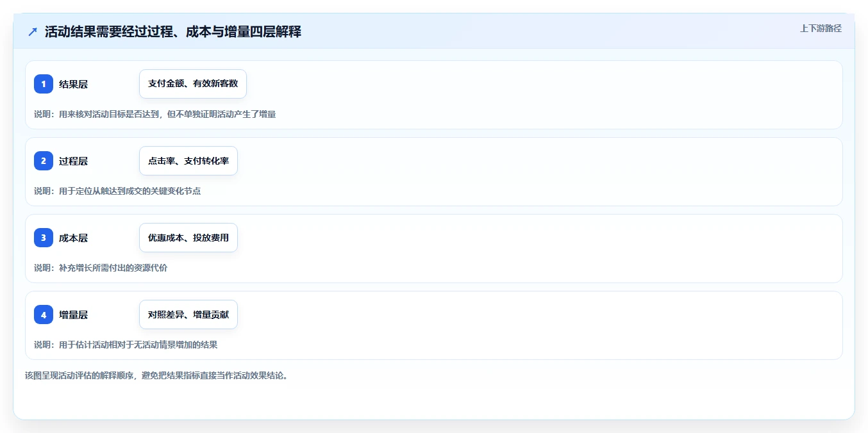Click the 支付金额、有效新客数 chip
868x433 pixels.
tap(193, 84)
